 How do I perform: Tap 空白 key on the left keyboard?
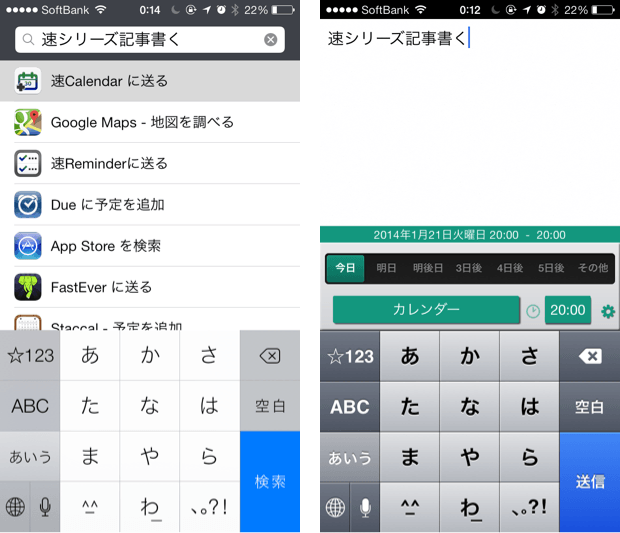(270, 406)
